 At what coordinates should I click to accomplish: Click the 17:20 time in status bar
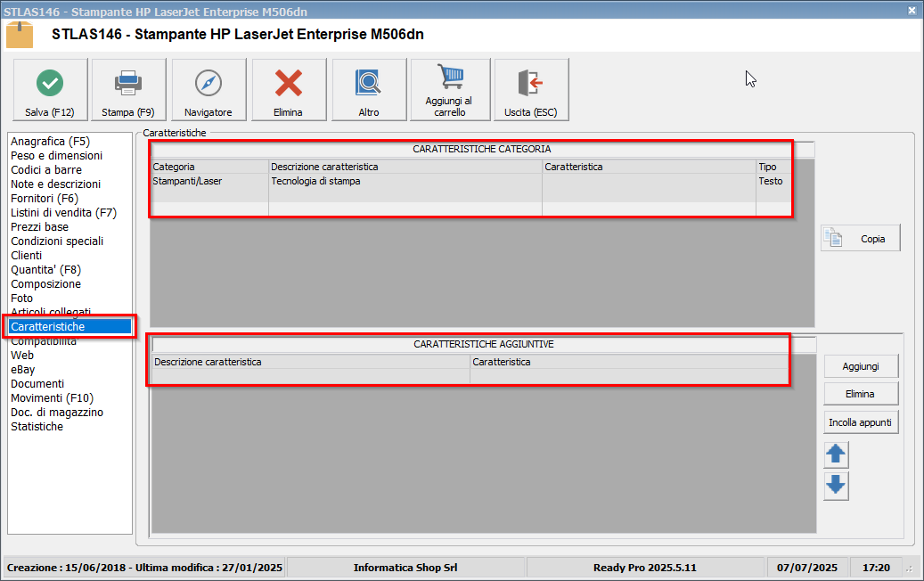[876, 568]
